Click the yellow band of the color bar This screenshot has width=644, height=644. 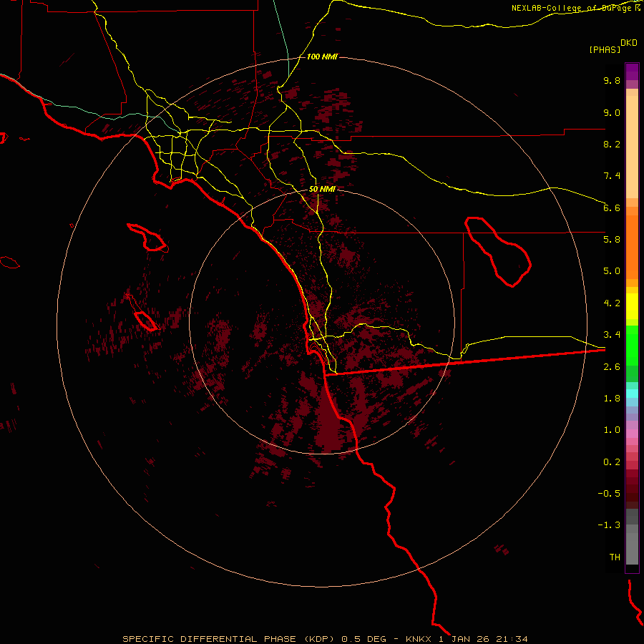[x=632, y=306]
